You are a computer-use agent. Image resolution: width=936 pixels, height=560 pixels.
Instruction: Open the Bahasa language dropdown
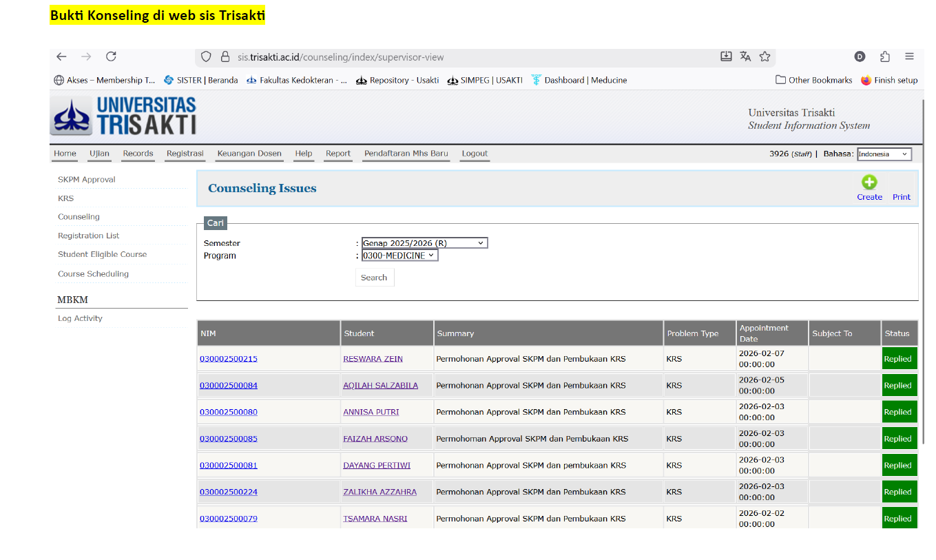[884, 154]
